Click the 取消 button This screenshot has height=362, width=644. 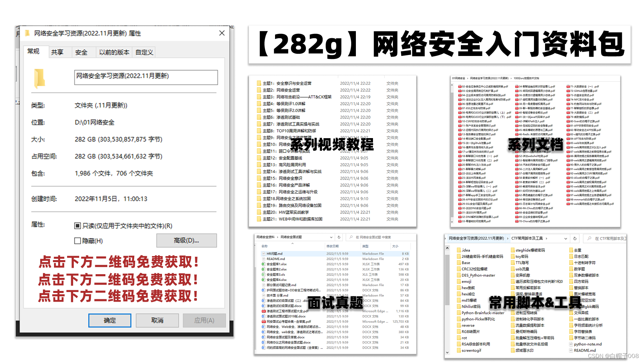pyautogui.click(x=157, y=320)
